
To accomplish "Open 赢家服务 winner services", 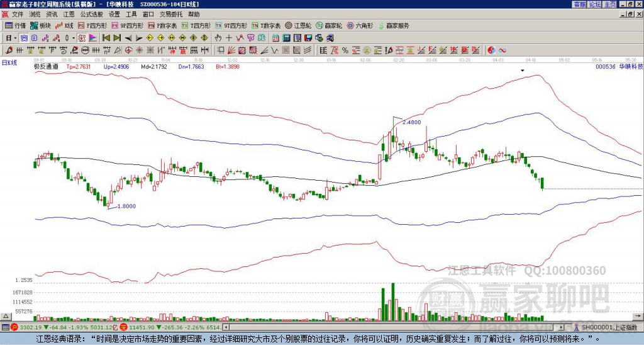I will [x=394, y=25].
